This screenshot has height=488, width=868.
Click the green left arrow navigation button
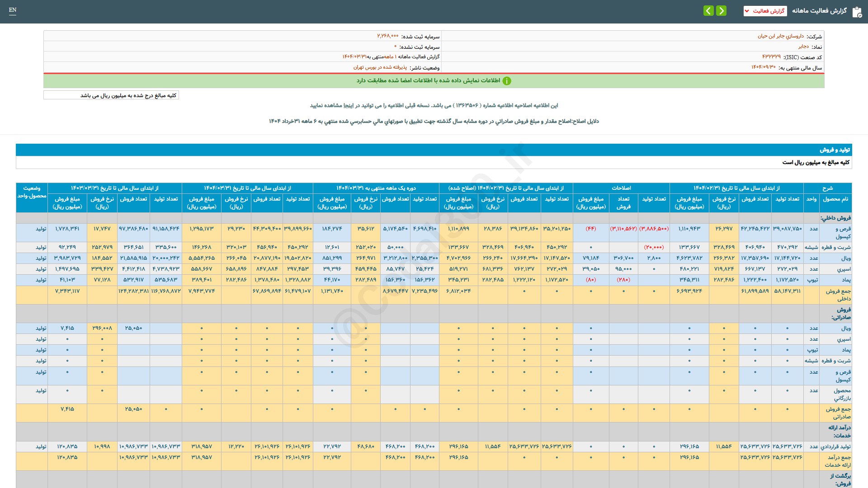coord(708,10)
